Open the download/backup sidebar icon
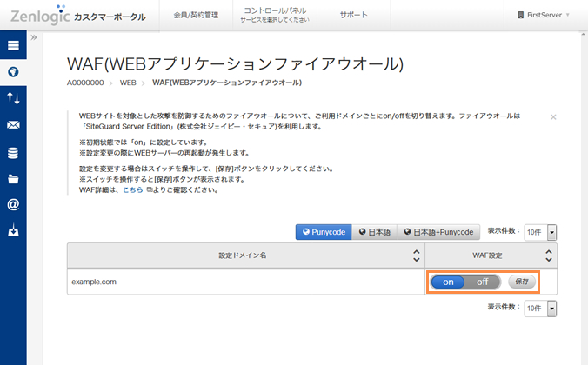Viewport: 588px width, 365px height. coord(13,230)
